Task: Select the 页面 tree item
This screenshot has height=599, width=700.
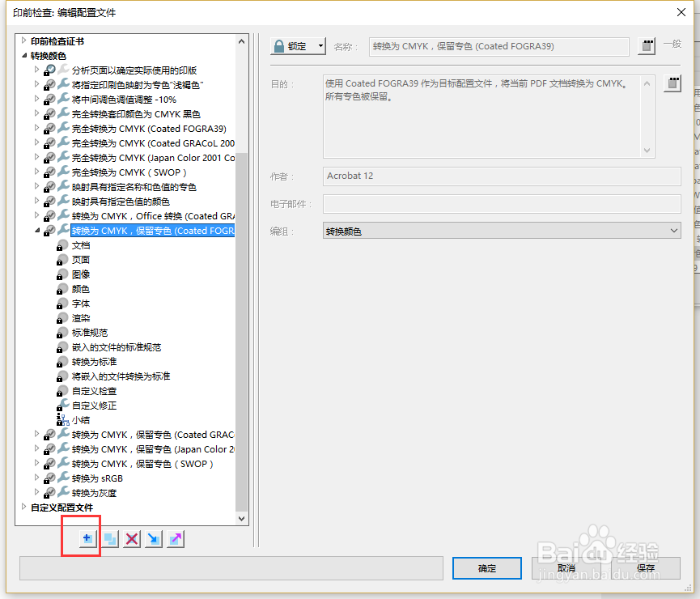Action: coord(81,260)
